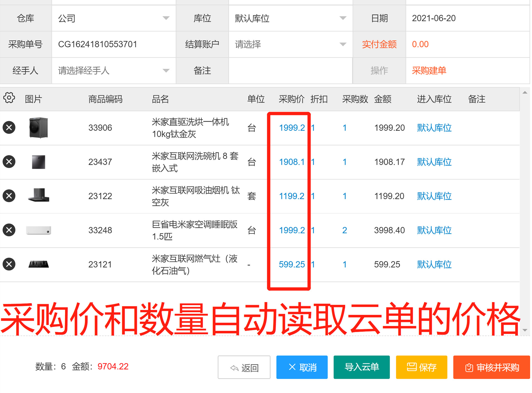Screen dimensions: 532x393
Task: Open dishwasher thumbnail for item 23437
Action: pyautogui.click(x=38, y=162)
